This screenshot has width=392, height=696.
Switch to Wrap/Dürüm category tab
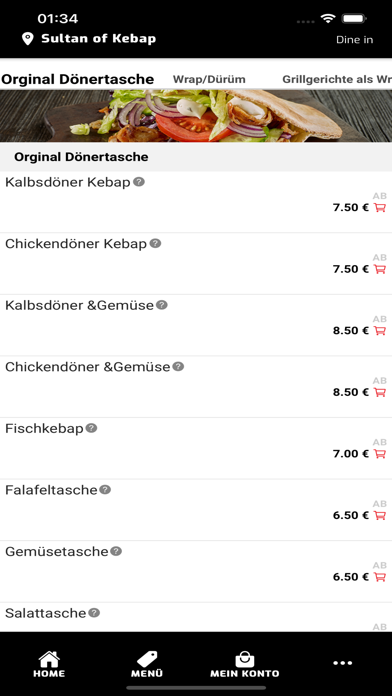point(209,80)
